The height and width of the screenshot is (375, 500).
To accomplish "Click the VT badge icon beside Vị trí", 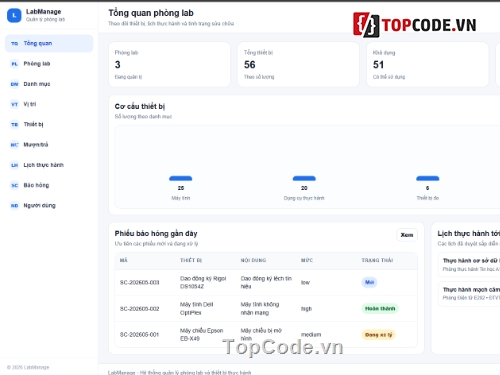I will click(14, 104).
